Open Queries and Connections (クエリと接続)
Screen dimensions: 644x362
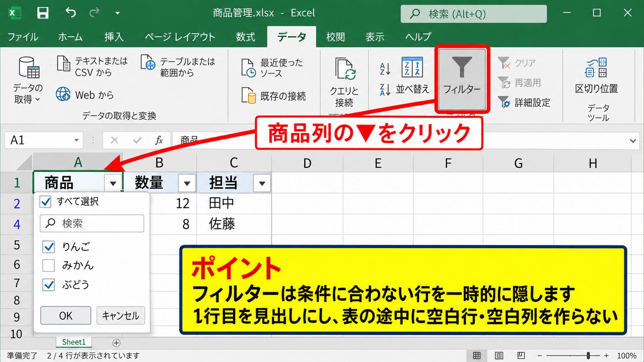[344, 82]
